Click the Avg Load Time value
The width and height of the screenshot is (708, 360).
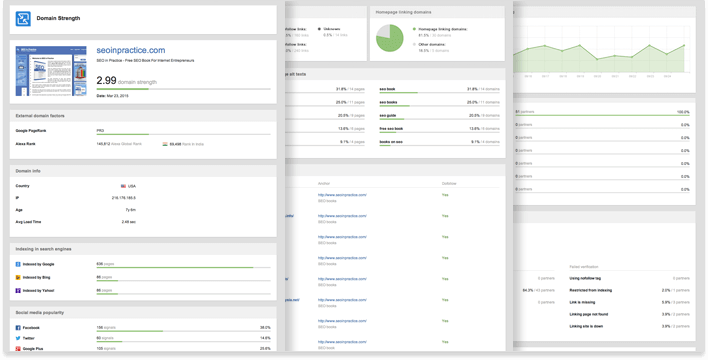129,222
